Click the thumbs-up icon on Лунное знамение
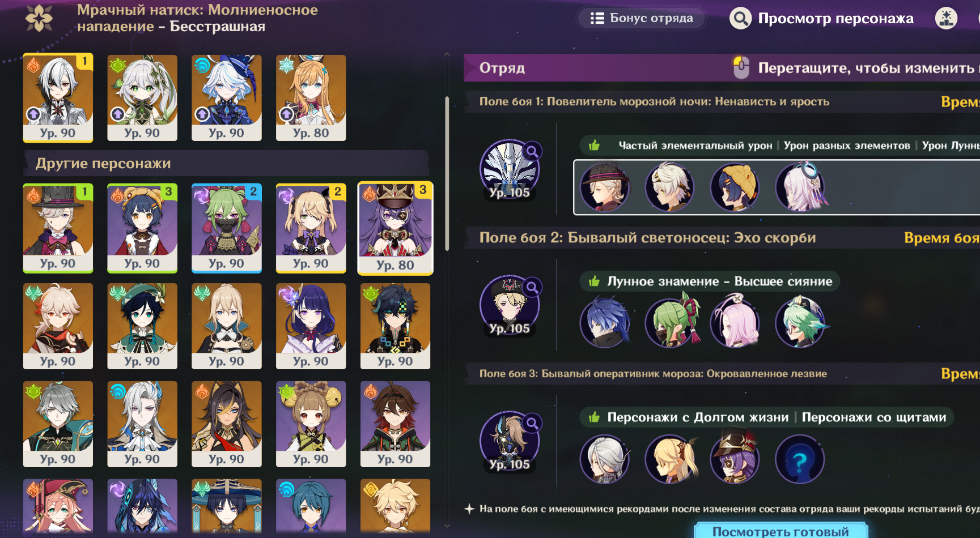The image size is (980, 538). [x=594, y=281]
